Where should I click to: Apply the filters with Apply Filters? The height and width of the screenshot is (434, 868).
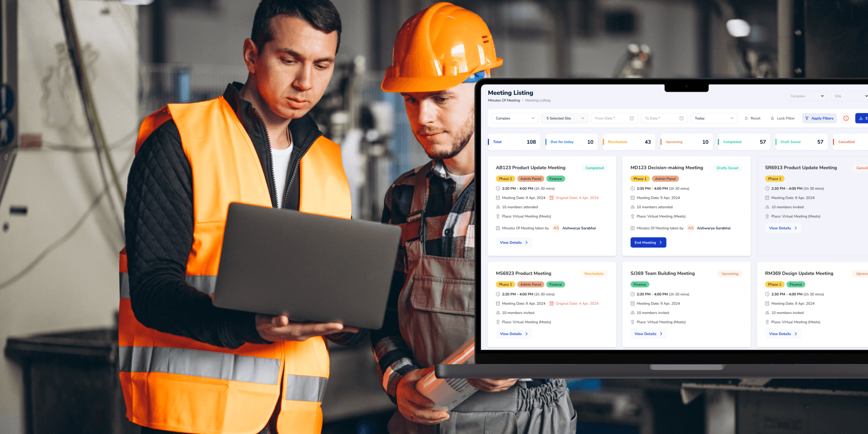click(819, 118)
